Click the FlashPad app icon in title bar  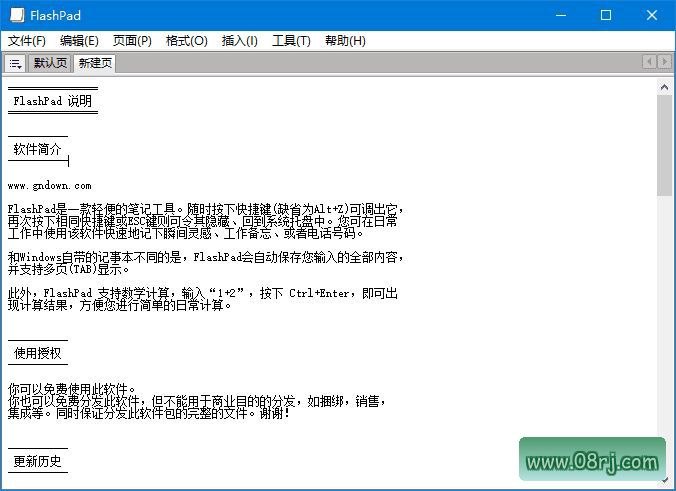(17, 15)
